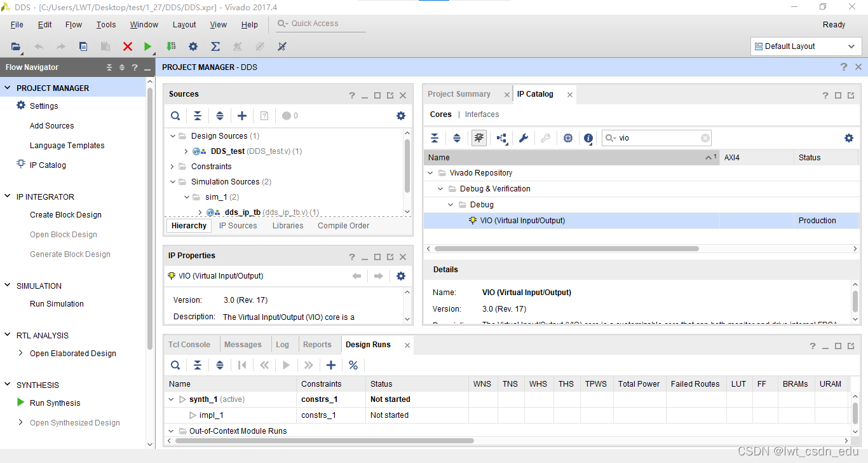Toggle group by taxonomy in IP Catalog
The image size is (868, 463).
pyautogui.click(x=479, y=138)
